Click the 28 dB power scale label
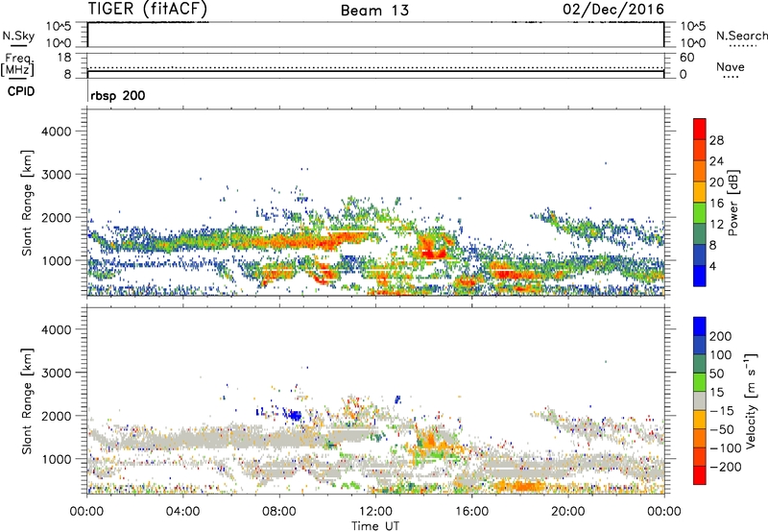This screenshot has width=768, height=532. (x=716, y=140)
